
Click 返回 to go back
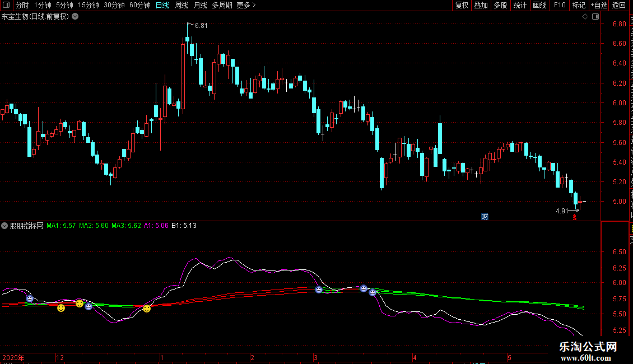point(618,5)
